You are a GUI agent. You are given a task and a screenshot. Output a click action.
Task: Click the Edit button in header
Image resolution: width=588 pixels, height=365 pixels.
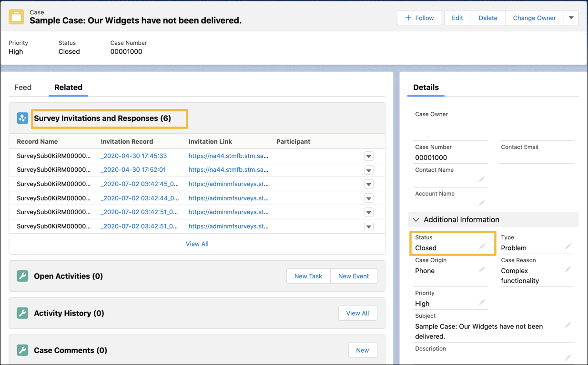[457, 18]
